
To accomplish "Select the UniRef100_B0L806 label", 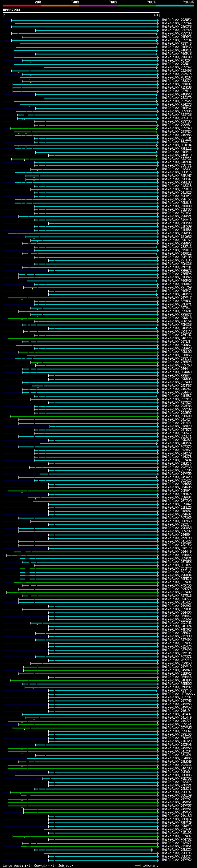I will tap(176, 775).
